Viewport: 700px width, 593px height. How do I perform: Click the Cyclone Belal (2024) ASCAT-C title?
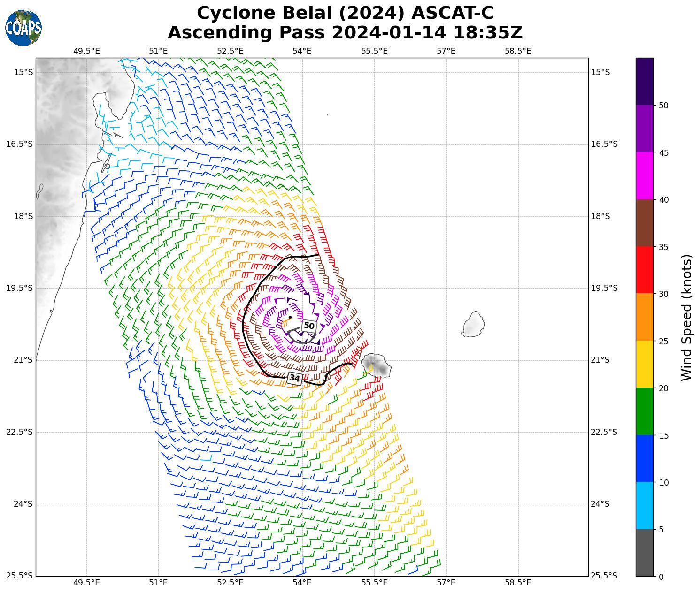point(345,13)
